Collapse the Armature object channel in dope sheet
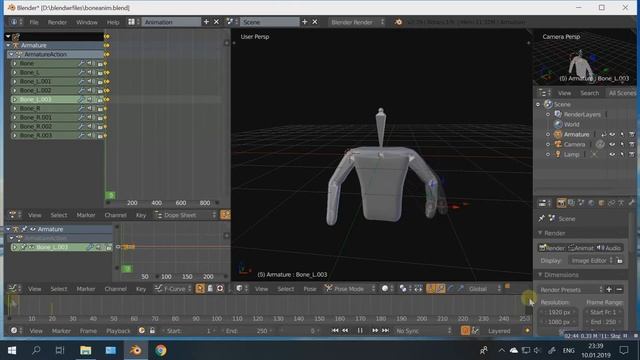This screenshot has height=360, width=640. pyautogui.click(x=8, y=45)
